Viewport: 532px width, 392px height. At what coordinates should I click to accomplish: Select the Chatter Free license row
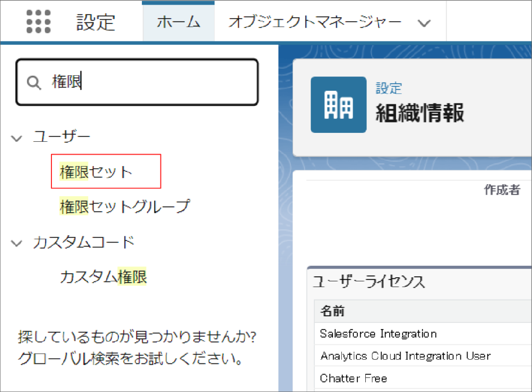pos(423,378)
